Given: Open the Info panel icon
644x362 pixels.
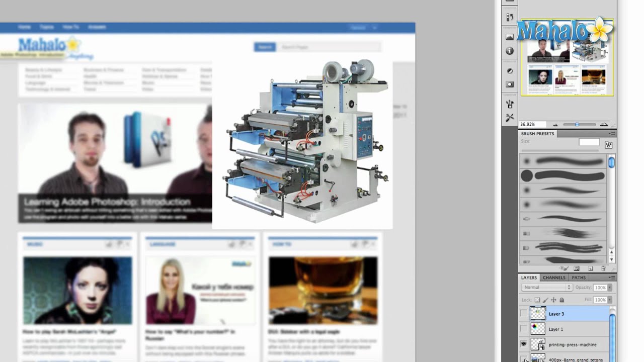Looking at the screenshot, I should [510, 51].
